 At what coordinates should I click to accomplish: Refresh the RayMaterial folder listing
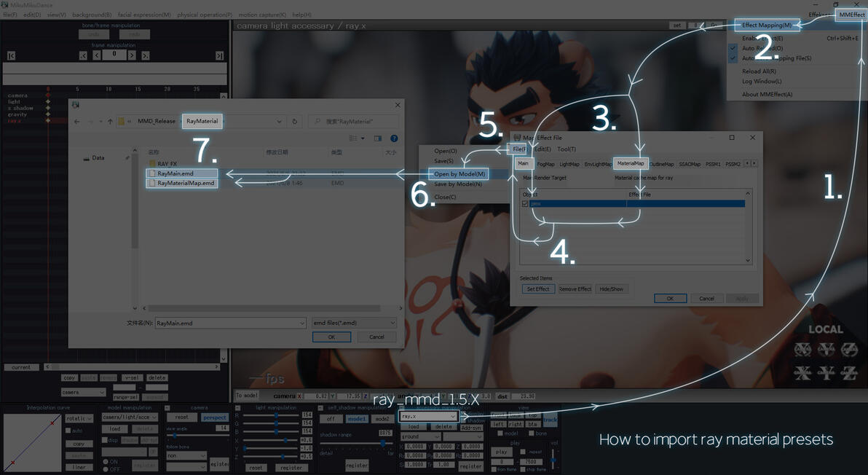point(294,121)
